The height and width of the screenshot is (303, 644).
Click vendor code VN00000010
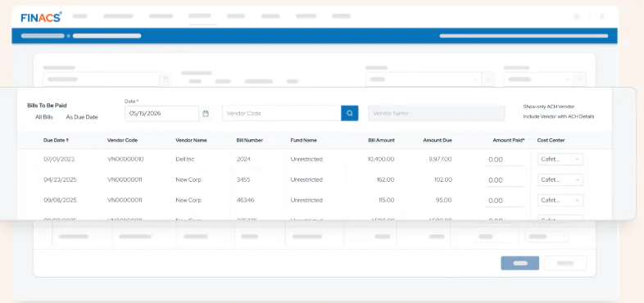(125, 160)
